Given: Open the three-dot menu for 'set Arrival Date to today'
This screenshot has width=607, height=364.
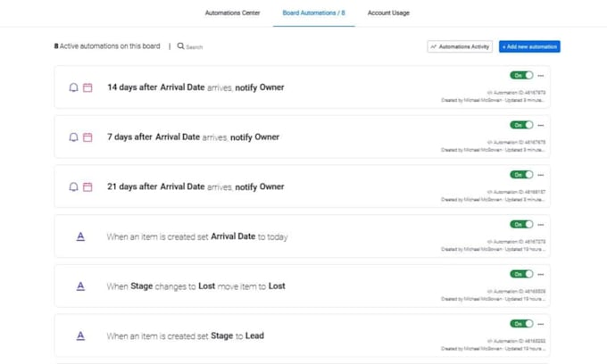Looking at the screenshot, I should 541,225.
